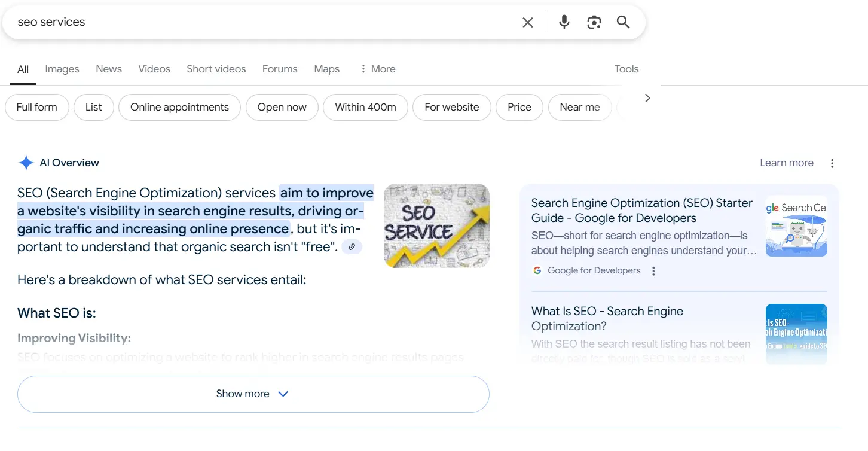Start voice search with microphone icon
The width and height of the screenshot is (868, 451).
564,22
